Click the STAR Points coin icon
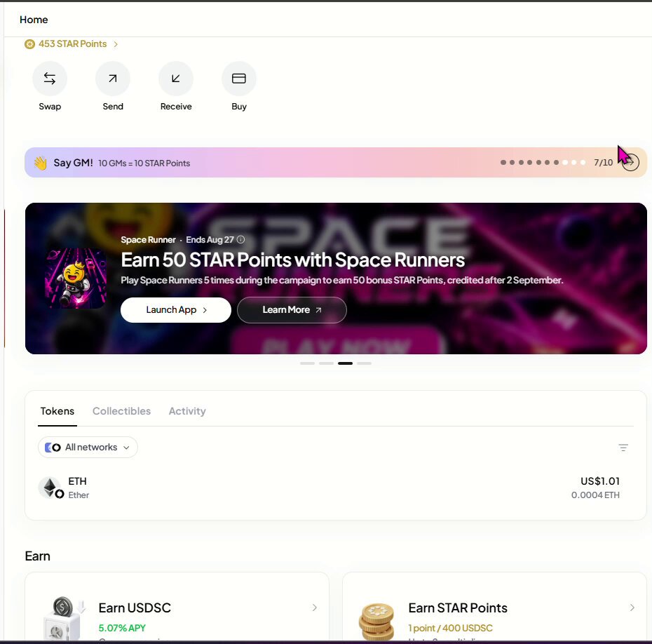The width and height of the screenshot is (652, 644). (29, 44)
